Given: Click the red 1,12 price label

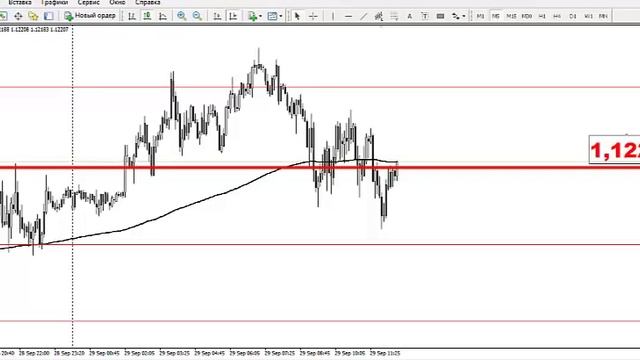Looking at the screenshot, I should tap(615, 150).
